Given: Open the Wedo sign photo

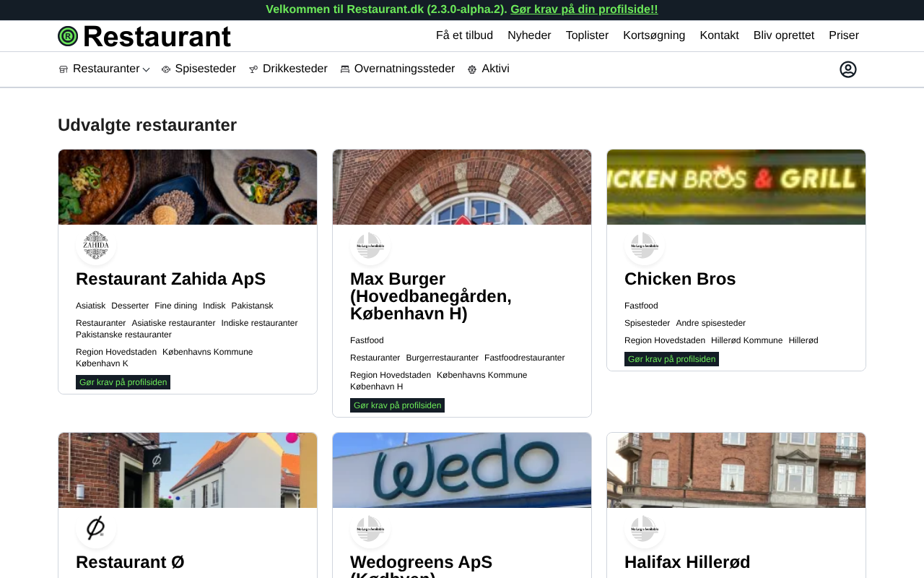Looking at the screenshot, I should [462, 470].
